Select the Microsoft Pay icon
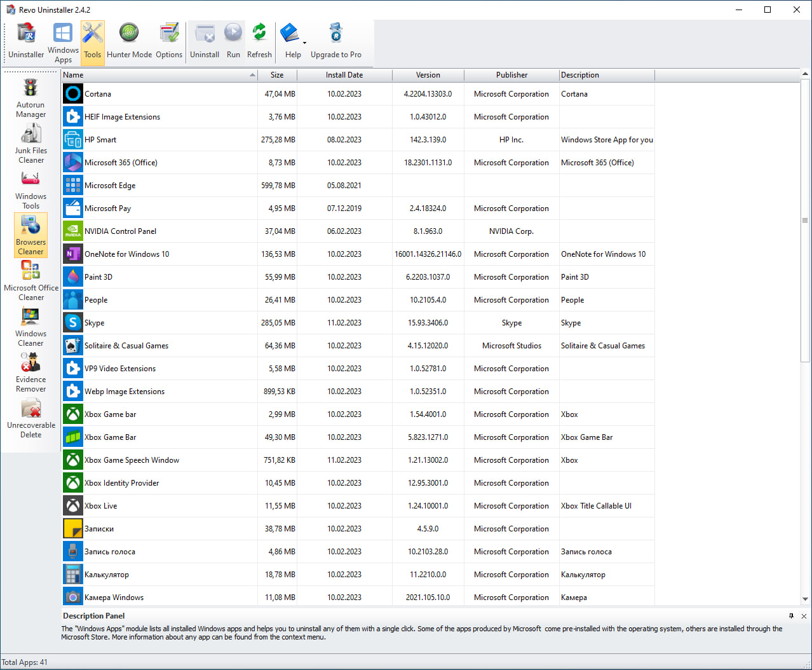The height and width of the screenshot is (670, 812). click(73, 209)
